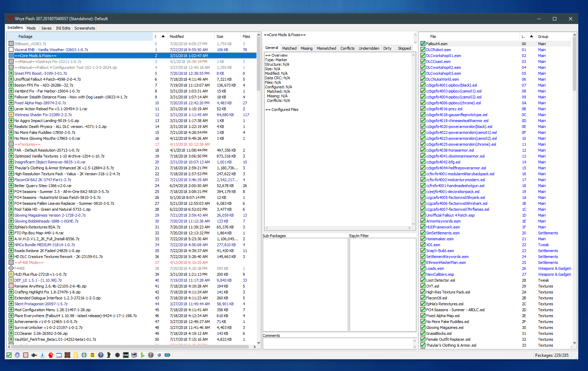Click the package list scroll up arrow
Viewport: 588px width, 371px height.
tap(259, 35)
